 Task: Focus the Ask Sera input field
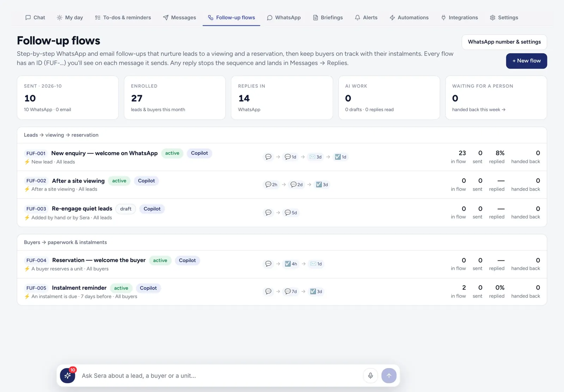coord(220,376)
